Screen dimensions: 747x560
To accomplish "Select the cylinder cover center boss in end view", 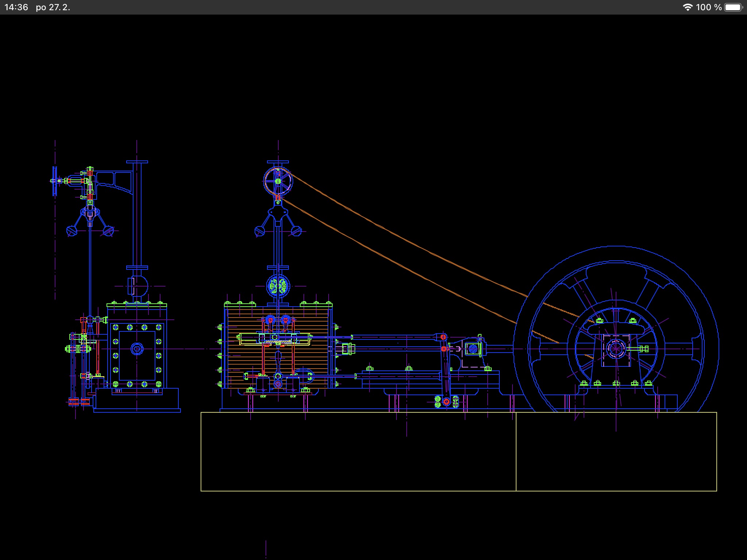I will pos(137,349).
